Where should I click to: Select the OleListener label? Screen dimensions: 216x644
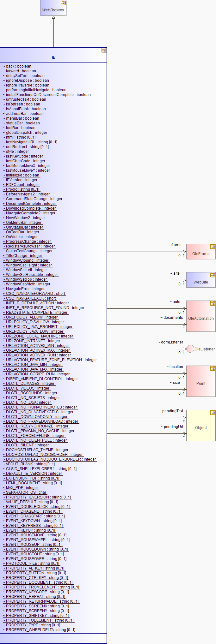205,349
